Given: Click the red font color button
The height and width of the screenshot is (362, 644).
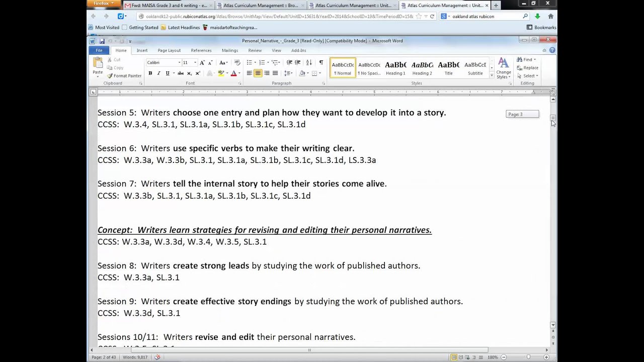Looking at the screenshot, I should click(233, 73).
